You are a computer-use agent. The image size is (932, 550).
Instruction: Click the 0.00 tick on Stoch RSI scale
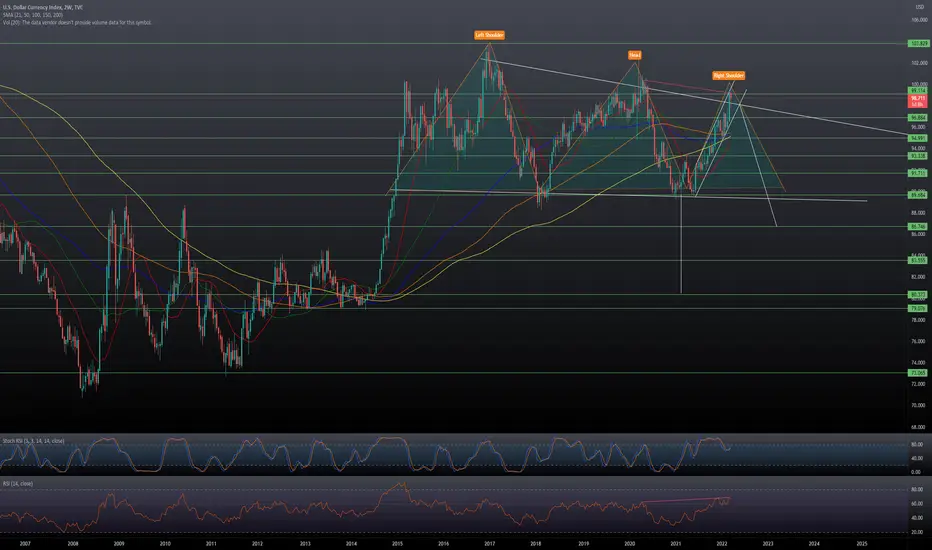point(917,472)
